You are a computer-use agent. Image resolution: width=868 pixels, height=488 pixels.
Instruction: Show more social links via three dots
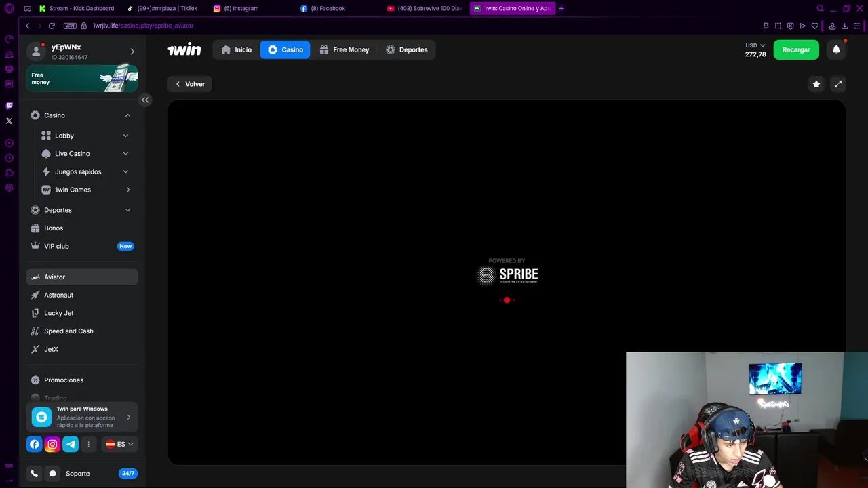pyautogui.click(x=88, y=444)
